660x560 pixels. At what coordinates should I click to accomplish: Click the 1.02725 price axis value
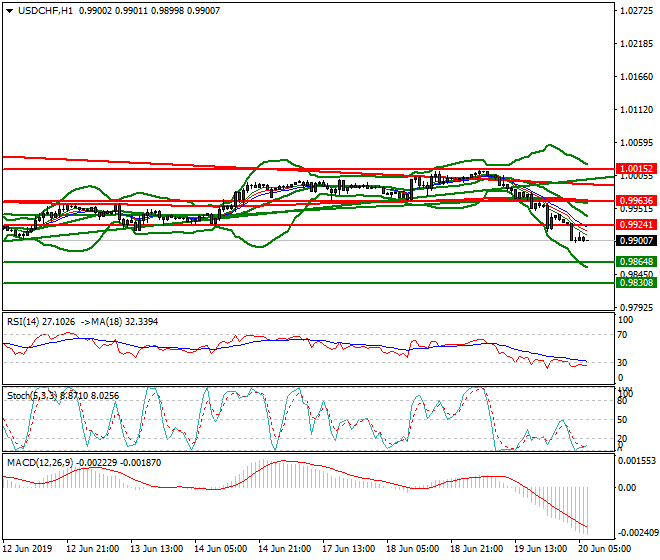click(x=637, y=11)
